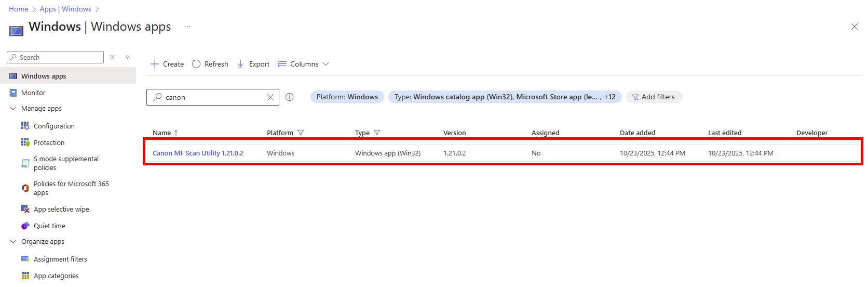
Task: Click the Windows app (Win32) type cell
Action: coord(388,153)
